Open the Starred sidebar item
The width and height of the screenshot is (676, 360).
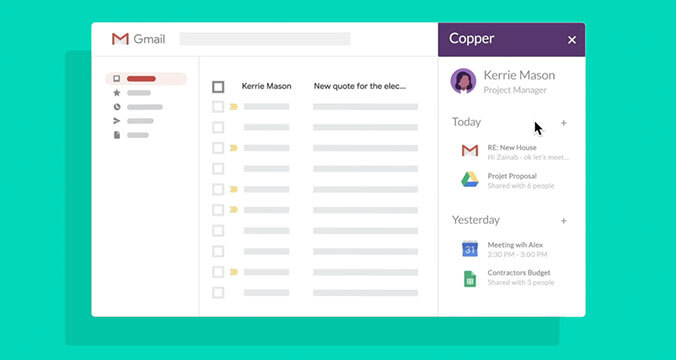(x=132, y=93)
